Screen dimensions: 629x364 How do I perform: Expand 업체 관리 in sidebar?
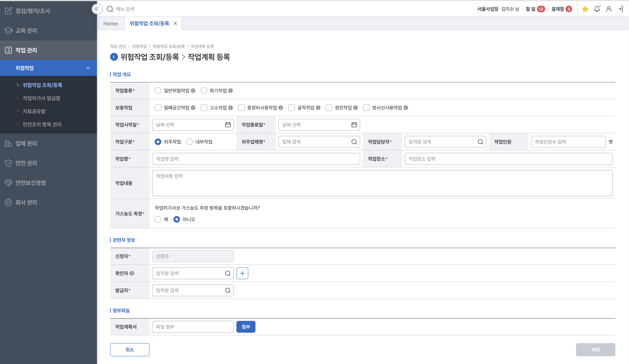coord(26,143)
